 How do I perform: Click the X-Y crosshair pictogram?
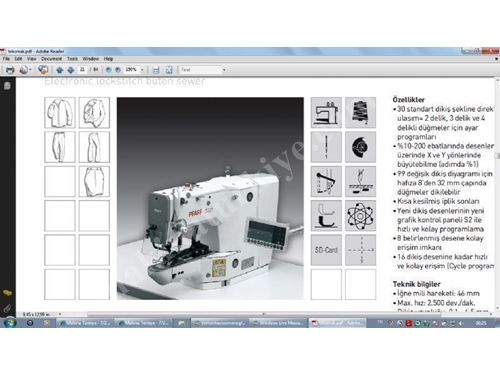pos(360,250)
